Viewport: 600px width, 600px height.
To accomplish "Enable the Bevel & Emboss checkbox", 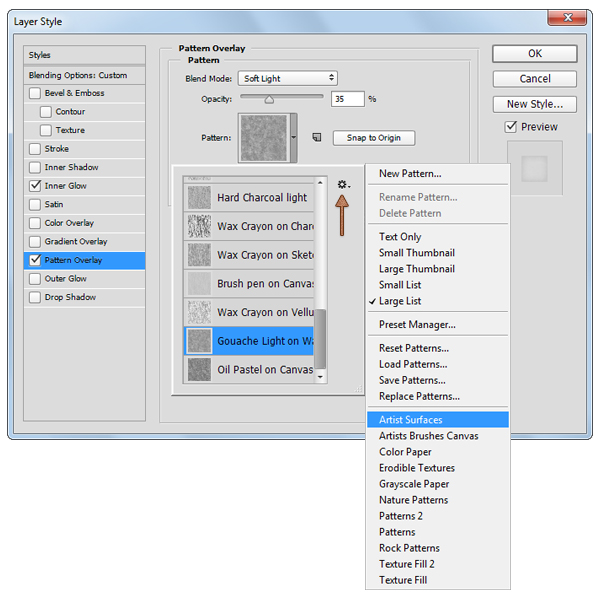I will tap(35, 93).
